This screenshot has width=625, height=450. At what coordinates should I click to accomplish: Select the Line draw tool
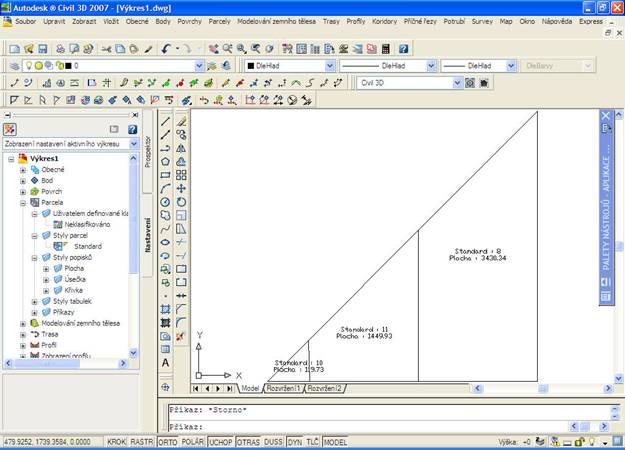(165, 122)
